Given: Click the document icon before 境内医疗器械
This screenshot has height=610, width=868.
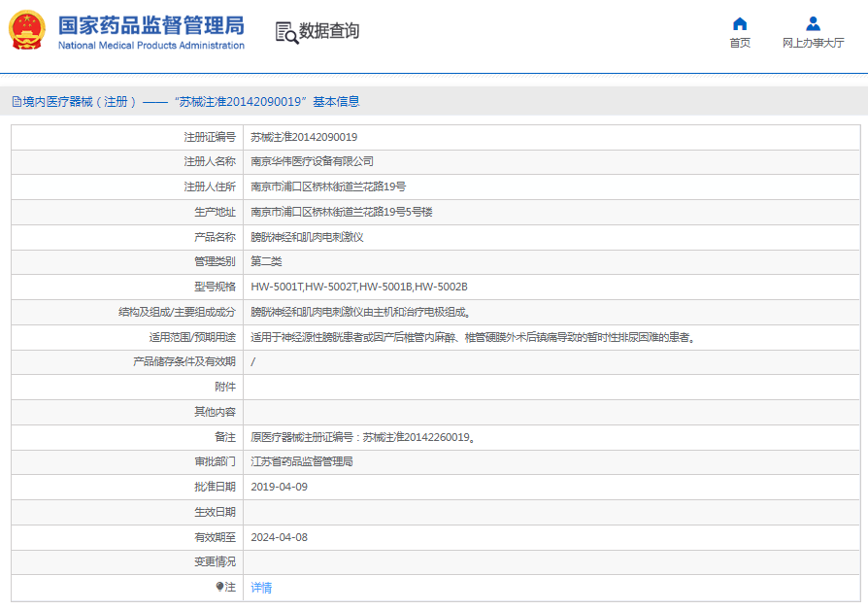Looking at the screenshot, I should coord(17,101).
